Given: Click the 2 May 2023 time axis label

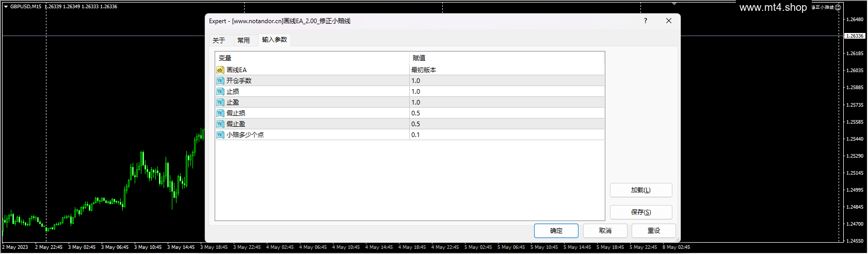Looking at the screenshot, I should click(15, 247).
